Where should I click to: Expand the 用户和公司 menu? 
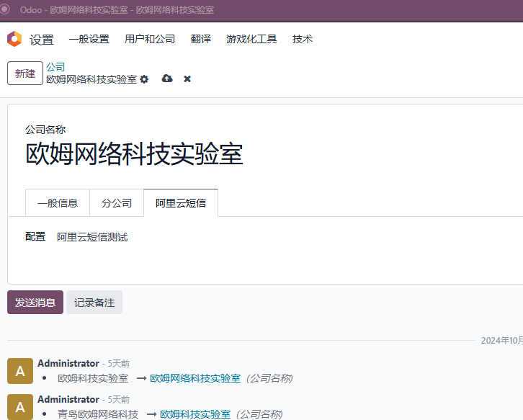(150, 39)
